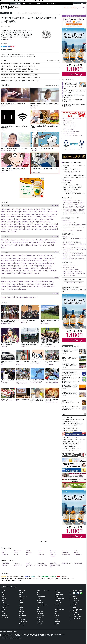Click 読売新聞の新常識 ad banner in sidebar
This screenshot has width=87, height=644.
74,21
